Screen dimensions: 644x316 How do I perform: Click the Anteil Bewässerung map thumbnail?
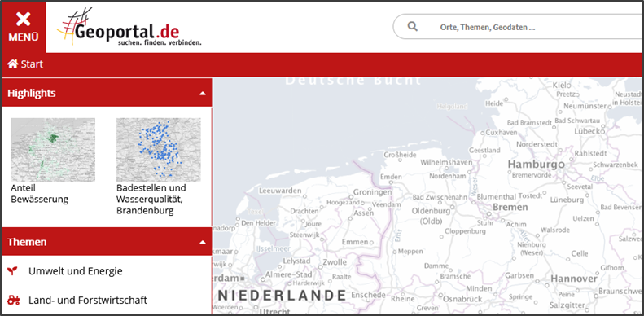pos(53,150)
